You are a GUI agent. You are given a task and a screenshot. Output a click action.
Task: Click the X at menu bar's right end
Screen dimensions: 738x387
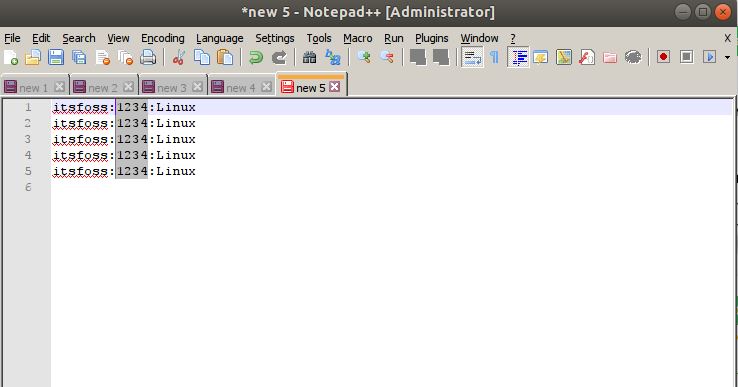[x=727, y=38]
